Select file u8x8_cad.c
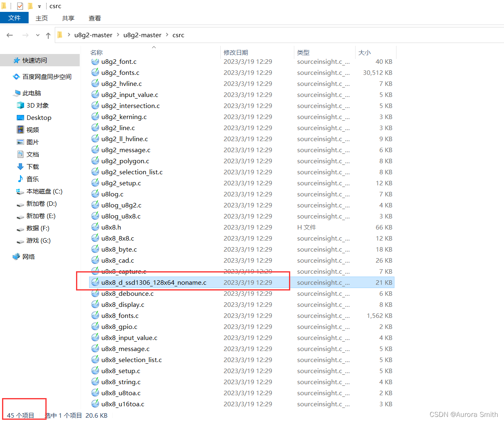The width and height of the screenshot is (504, 421). point(242,260)
